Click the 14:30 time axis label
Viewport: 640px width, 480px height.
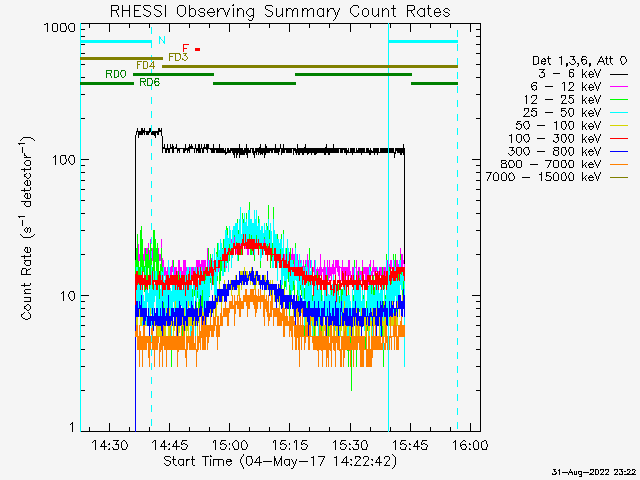point(109,445)
